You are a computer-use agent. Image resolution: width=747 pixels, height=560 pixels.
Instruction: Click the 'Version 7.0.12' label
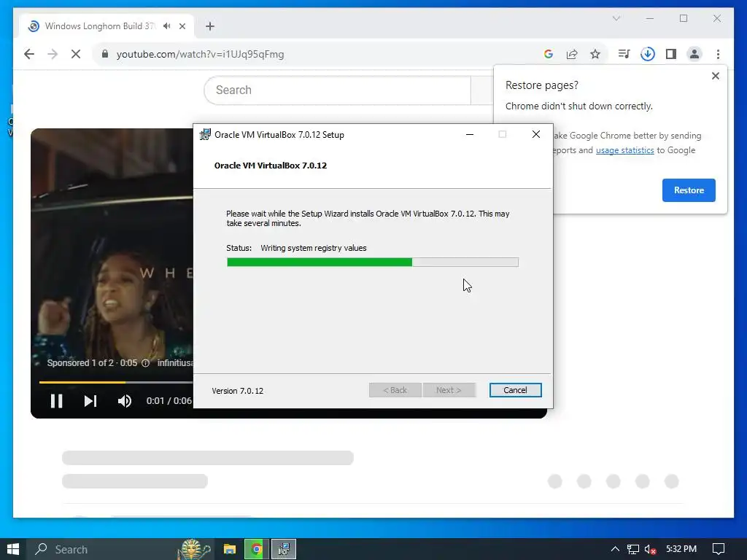point(237,391)
